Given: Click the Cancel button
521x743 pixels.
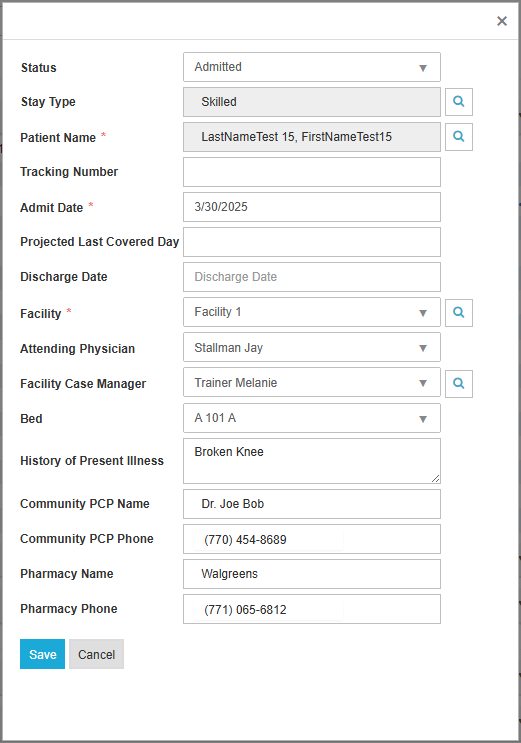Looking at the screenshot, I should click(x=96, y=654).
